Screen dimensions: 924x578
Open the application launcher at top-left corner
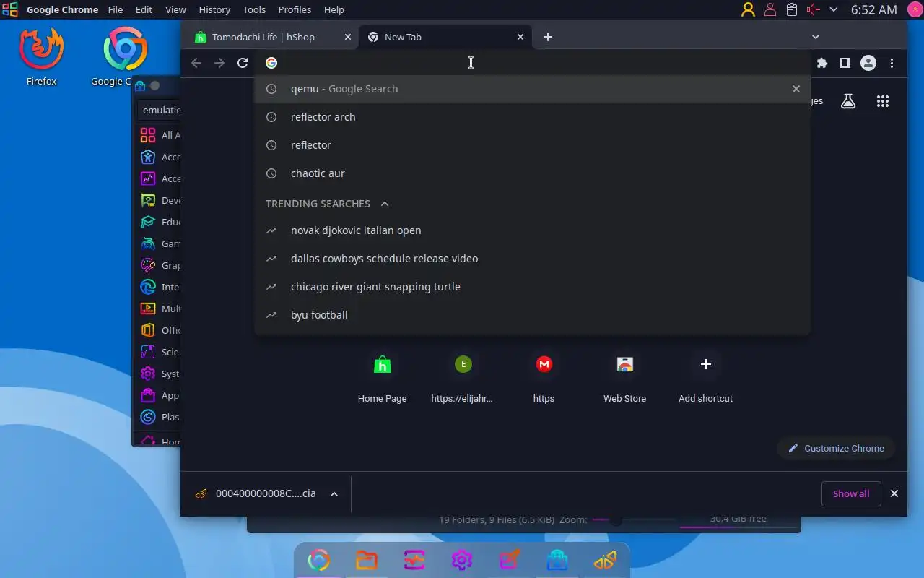pyautogui.click(x=9, y=9)
